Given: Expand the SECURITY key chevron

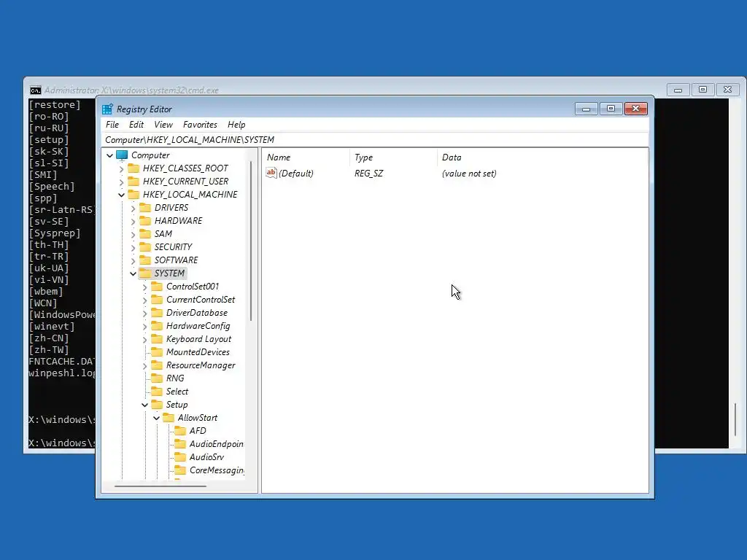Looking at the screenshot, I should tap(133, 247).
